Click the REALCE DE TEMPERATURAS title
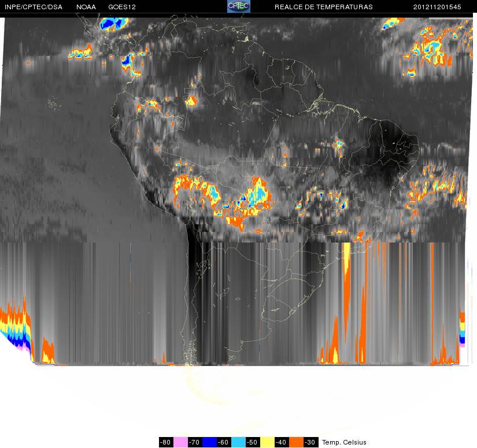Viewport: 477px width, 448px height. coord(323,7)
